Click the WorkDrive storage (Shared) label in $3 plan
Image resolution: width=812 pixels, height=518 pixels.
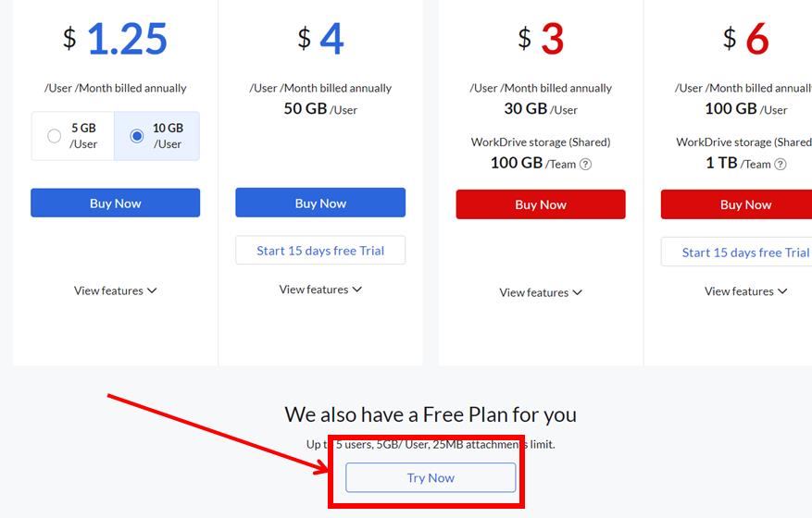[541, 142]
